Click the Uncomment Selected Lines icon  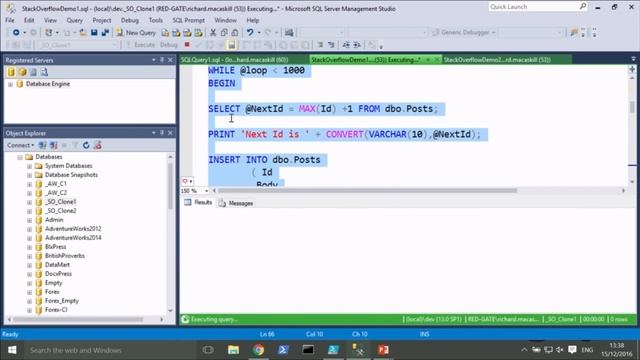tap(331, 44)
